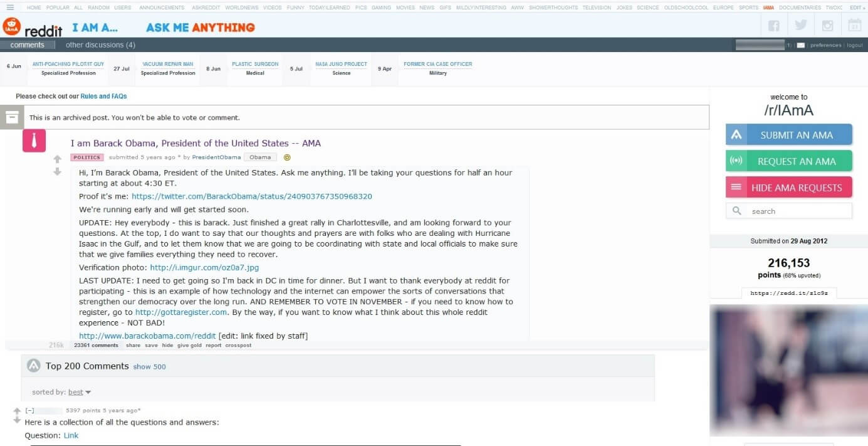Open the Facebook icon in header
868x446 pixels.
774,26
